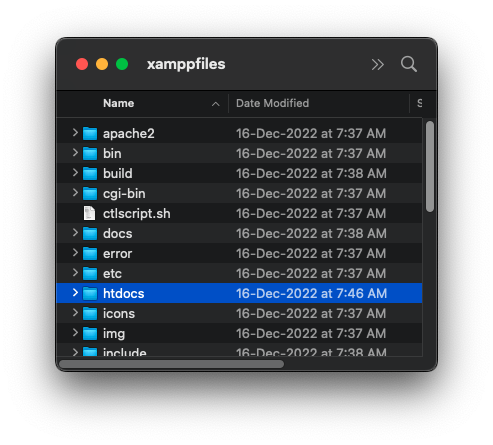Expand the apache2 folder
493x445 pixels.
tap(75, 133)
